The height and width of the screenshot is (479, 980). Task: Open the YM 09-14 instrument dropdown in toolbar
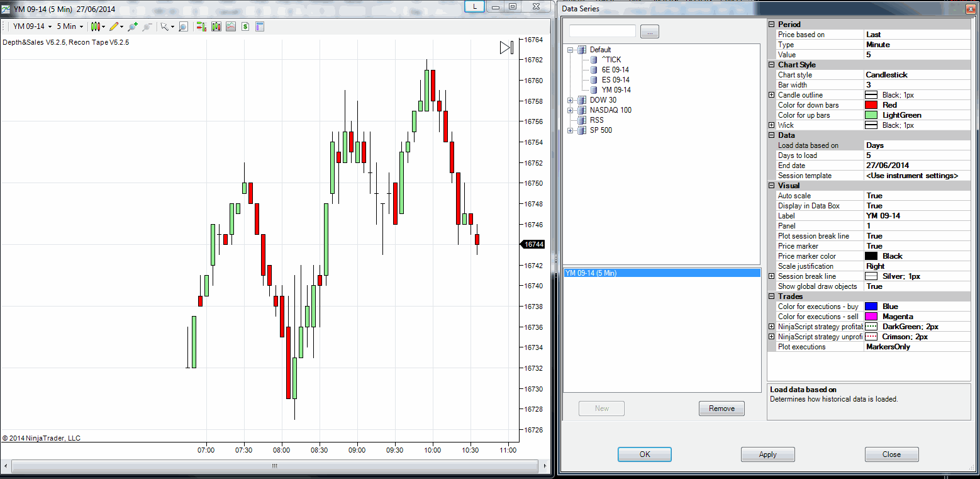[31, 26]
